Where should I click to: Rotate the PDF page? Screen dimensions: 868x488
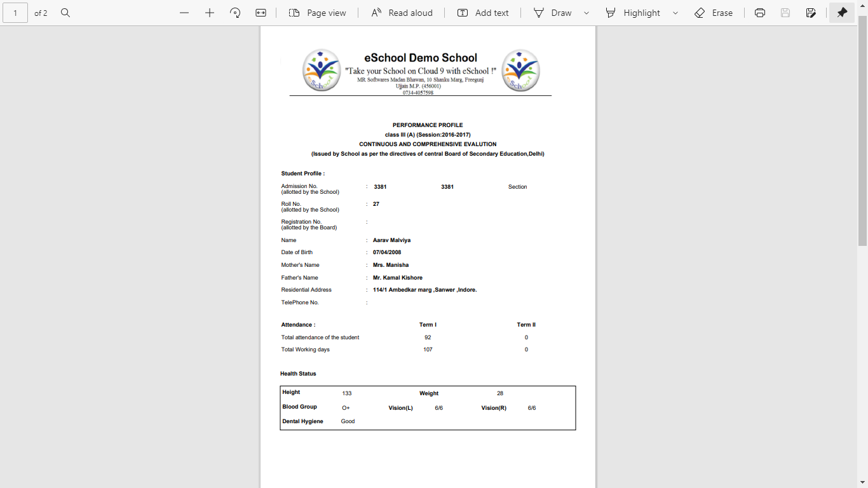click(235, 13)
